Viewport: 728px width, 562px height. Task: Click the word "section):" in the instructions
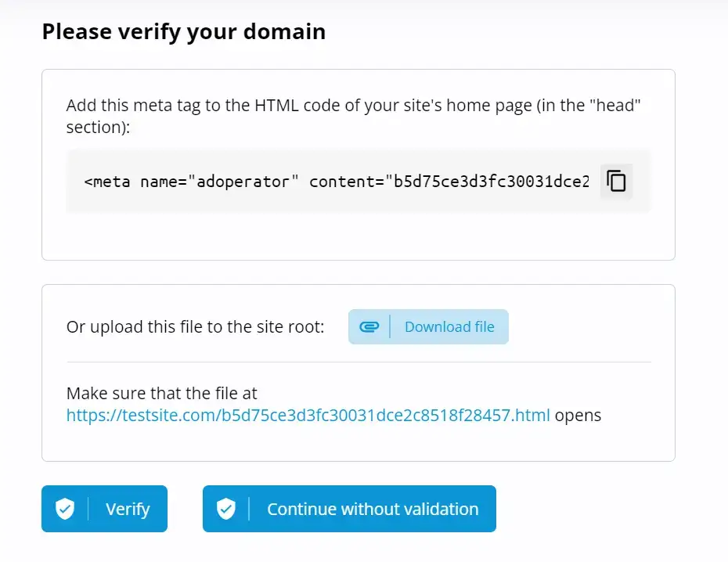pyautogui.click(x=98, y=127)
